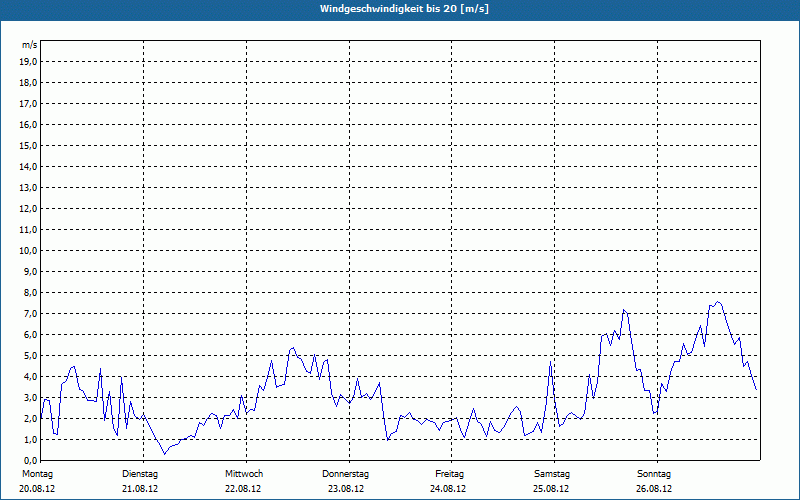This screenshot has height=500, width=800.
Task: Click the date 23.08.12
Action: point(346,489)
